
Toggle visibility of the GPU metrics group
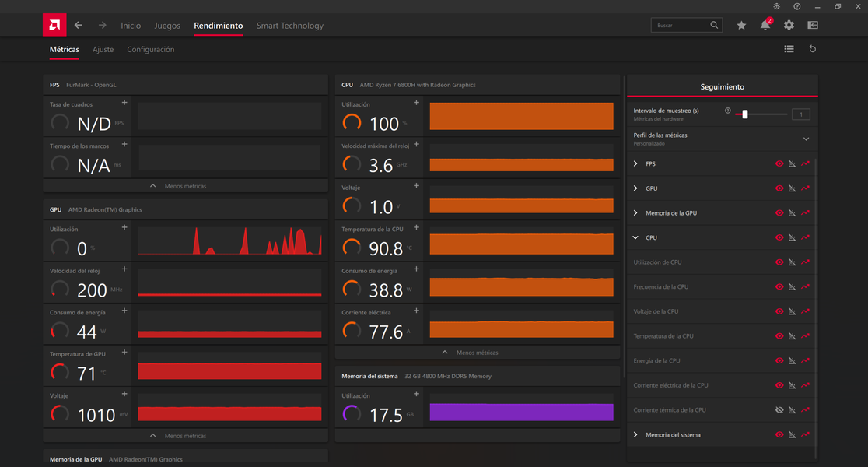click(779, 188)
